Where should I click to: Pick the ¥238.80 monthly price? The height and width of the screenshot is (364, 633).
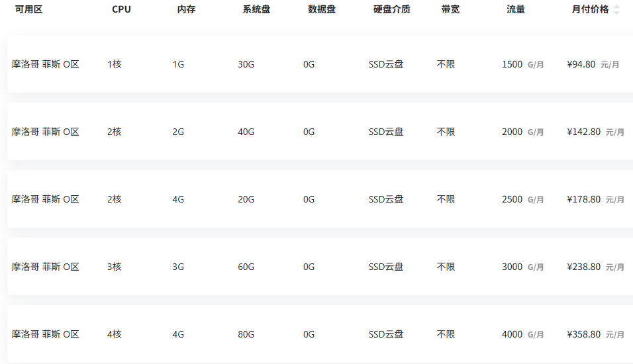coord(584,267)
